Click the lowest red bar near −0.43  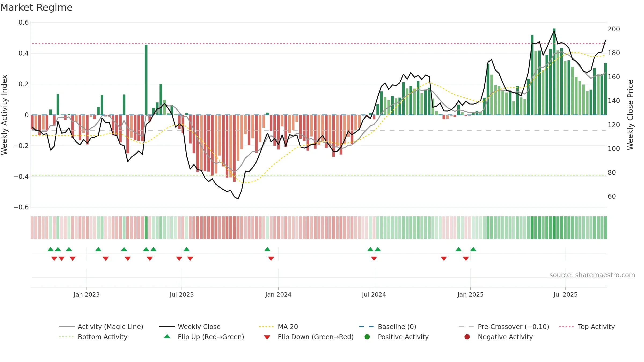(x=234, y=148)
